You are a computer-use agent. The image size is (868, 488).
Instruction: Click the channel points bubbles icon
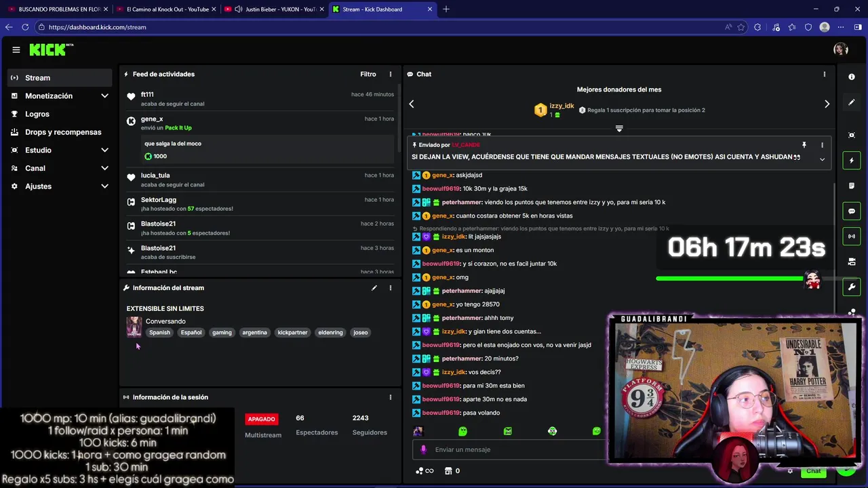(x=419, y=471)
